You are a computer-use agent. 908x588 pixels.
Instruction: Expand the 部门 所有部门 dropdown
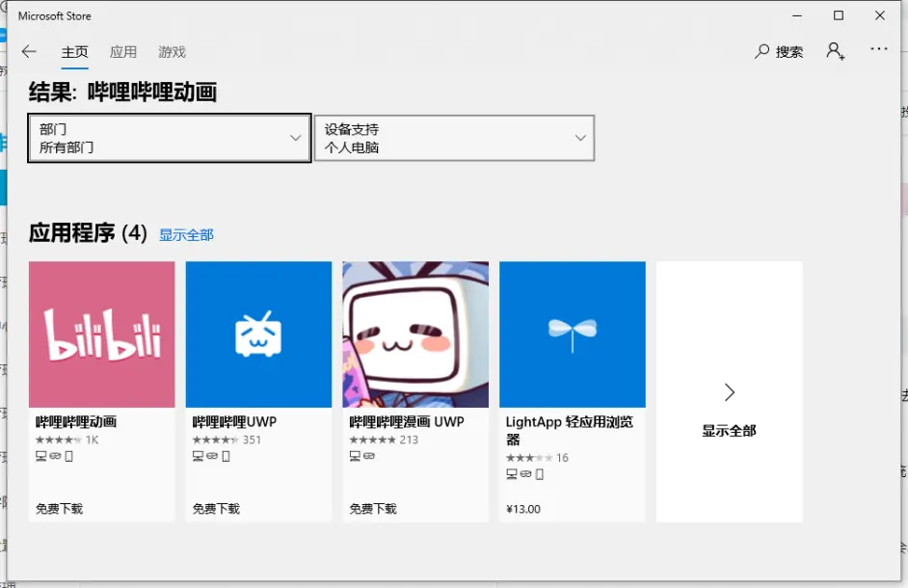coord(170,138)
